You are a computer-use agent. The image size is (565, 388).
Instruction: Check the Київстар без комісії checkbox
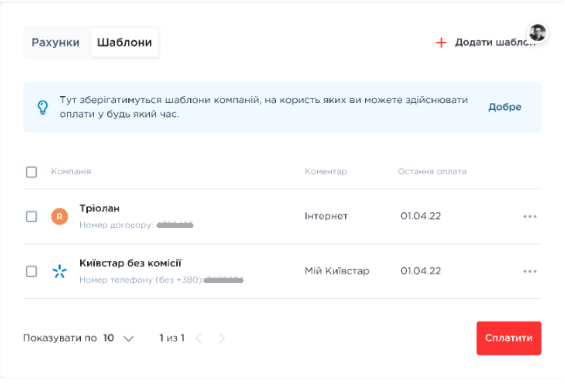coord(32,271)
